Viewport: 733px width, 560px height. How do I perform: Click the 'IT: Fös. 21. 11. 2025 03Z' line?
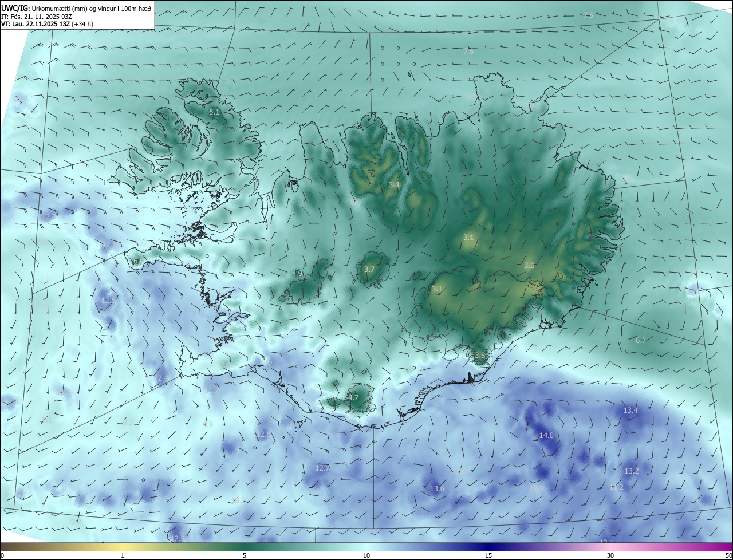[x=36, y=16]
